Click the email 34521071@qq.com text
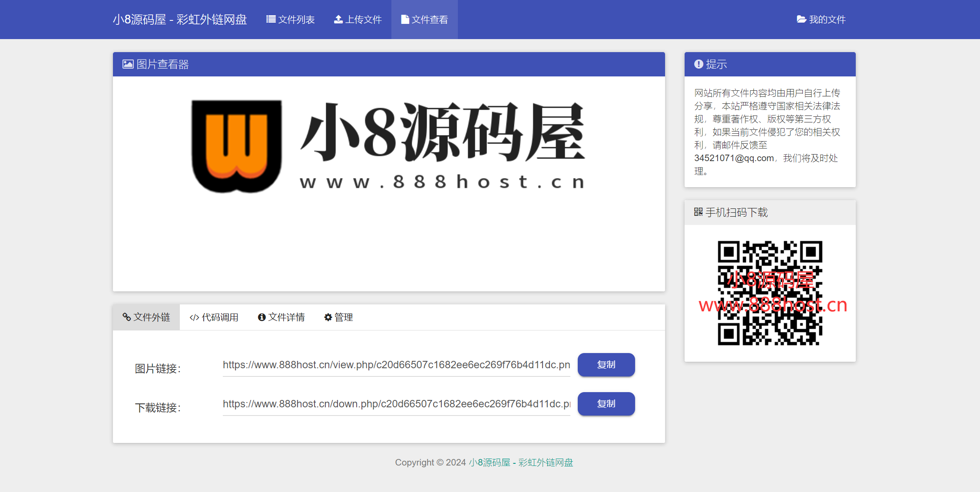The height and width of the screenshot is (492, 980). (x=734, y=158)
